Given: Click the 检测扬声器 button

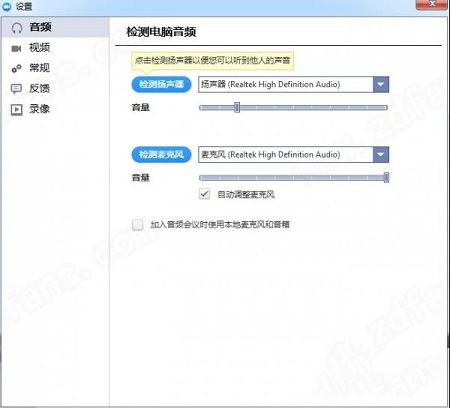Looking at the screenshot, I should (x=161, y=84).
